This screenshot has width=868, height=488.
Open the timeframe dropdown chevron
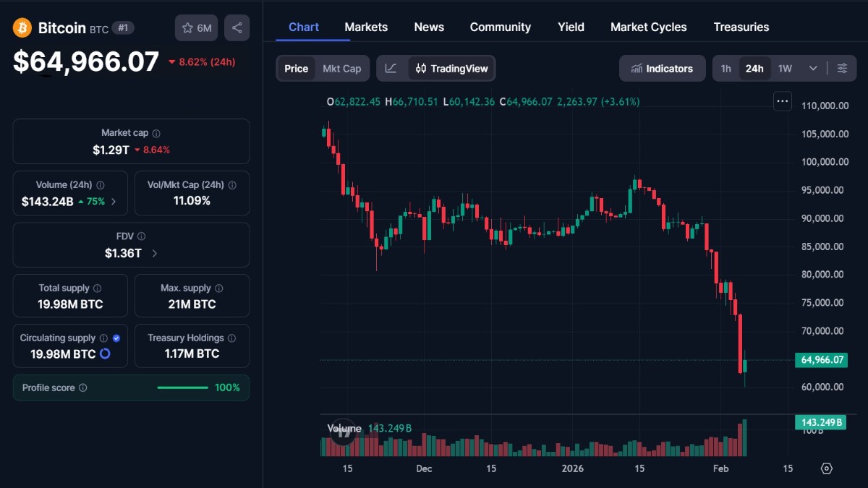click(x=812, y=68)
